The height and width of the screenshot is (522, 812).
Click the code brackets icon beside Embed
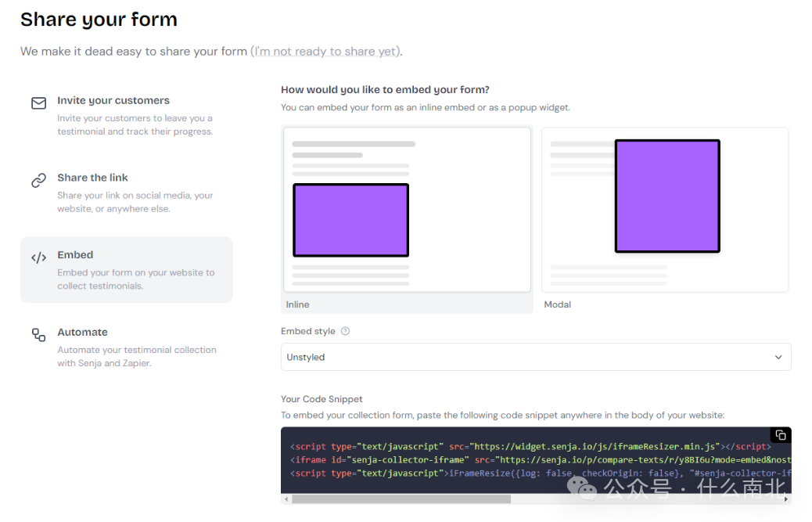pyautogui.click(x=39, y=257)
